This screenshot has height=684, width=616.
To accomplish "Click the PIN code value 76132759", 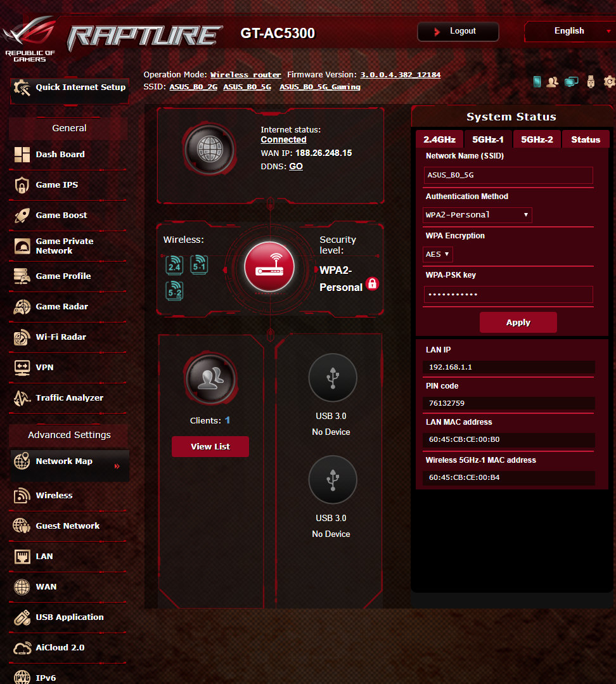I will (446, 404).
